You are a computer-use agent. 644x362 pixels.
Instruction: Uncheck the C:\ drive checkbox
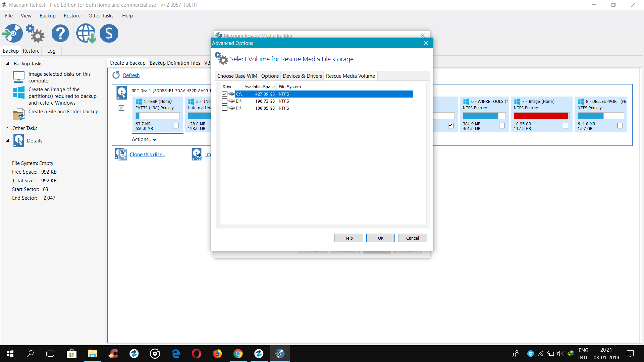[225, 94]
